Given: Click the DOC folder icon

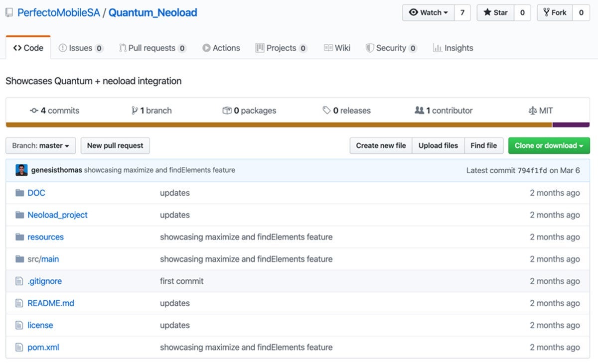Looking at the screenshot, I should pyautogui.click(x=20, y=193).
